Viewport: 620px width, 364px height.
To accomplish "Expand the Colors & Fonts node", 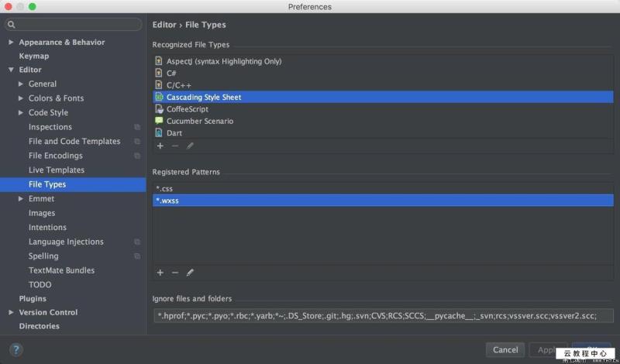I will point(21,98).
